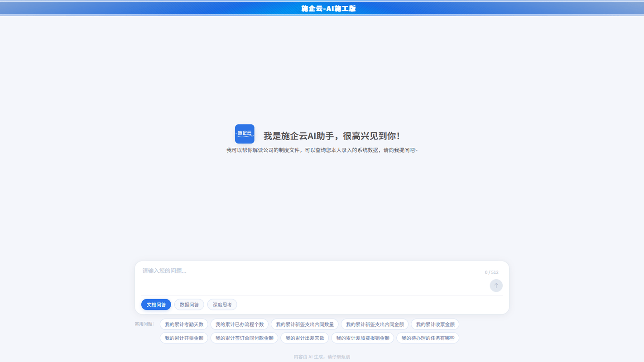This screenshot has width=644, height=362.
Task: Ask 我的累计已办流程个数
Action: pyautogui.click(x=240, y=324)
